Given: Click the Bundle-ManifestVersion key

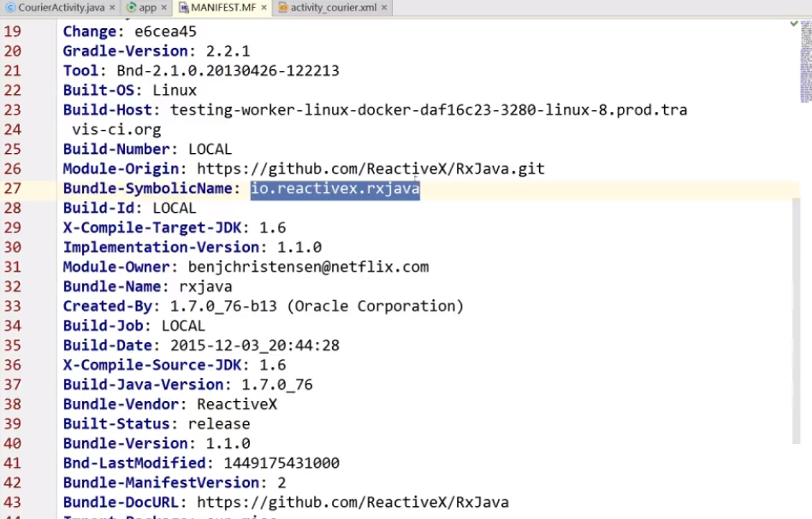Looking at the screenshot, I should 161,483.
